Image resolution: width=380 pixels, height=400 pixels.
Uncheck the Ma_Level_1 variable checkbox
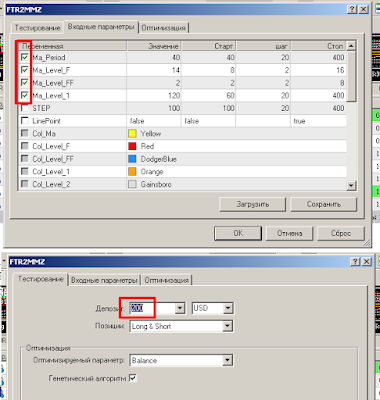coord(25,96)
